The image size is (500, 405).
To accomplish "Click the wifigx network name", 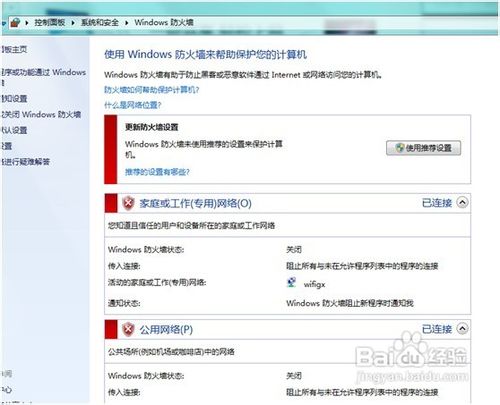I will point(314,284).
